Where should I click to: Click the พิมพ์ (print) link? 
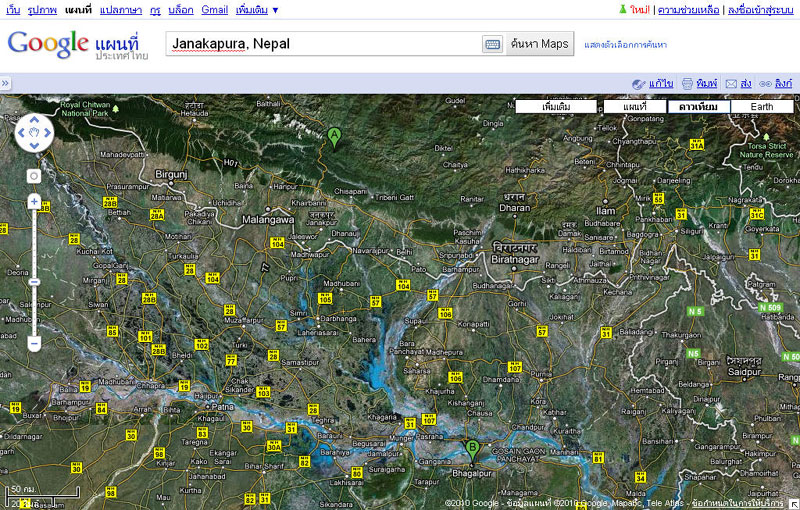click(x=706, y=83)
